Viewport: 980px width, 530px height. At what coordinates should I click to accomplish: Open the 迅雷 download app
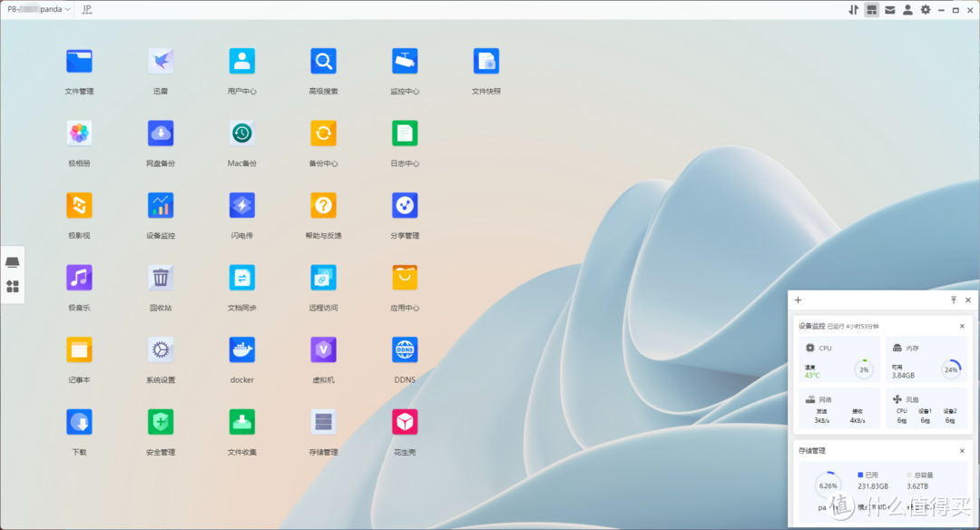click(161, 62)
